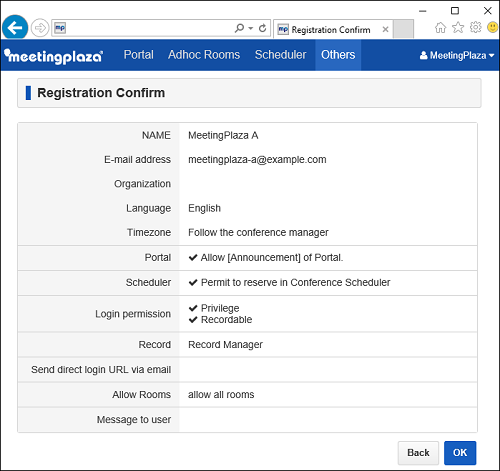Click the Back button

(418, 453)
